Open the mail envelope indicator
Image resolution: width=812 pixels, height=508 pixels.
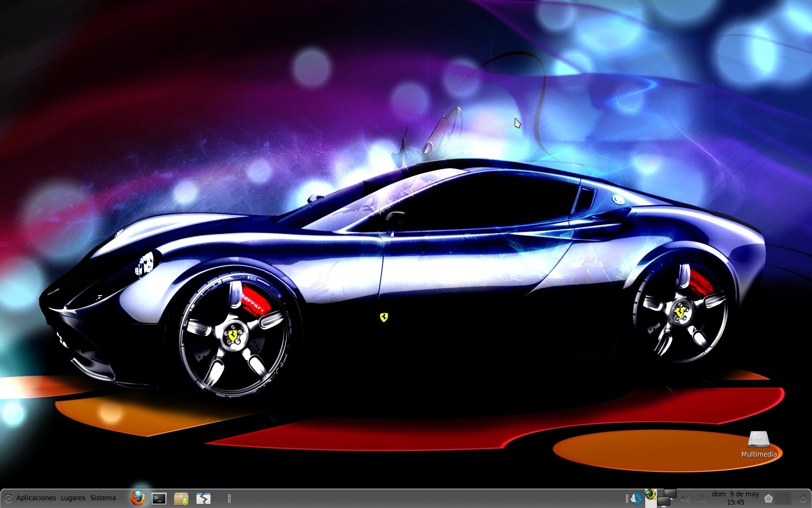(x=702, y=498)
